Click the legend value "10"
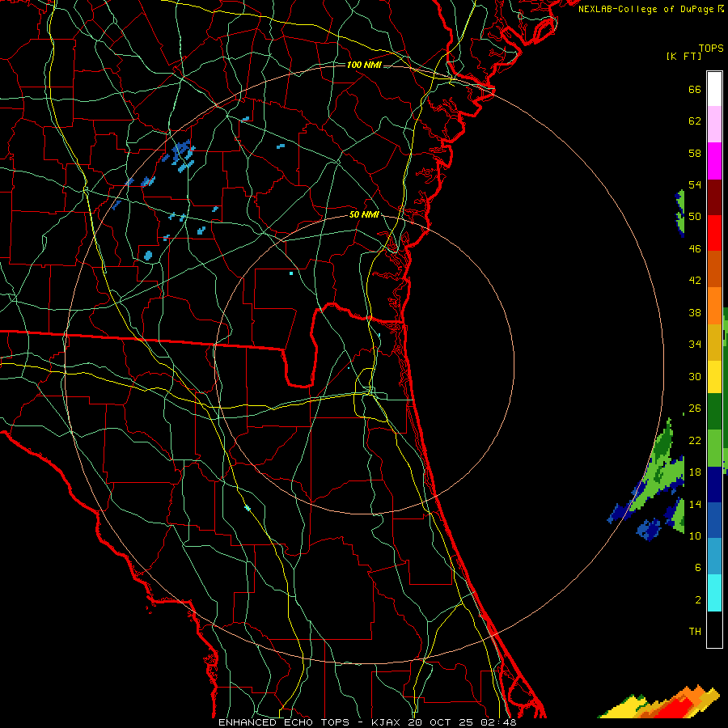The image size is (728, 728). 695,535
